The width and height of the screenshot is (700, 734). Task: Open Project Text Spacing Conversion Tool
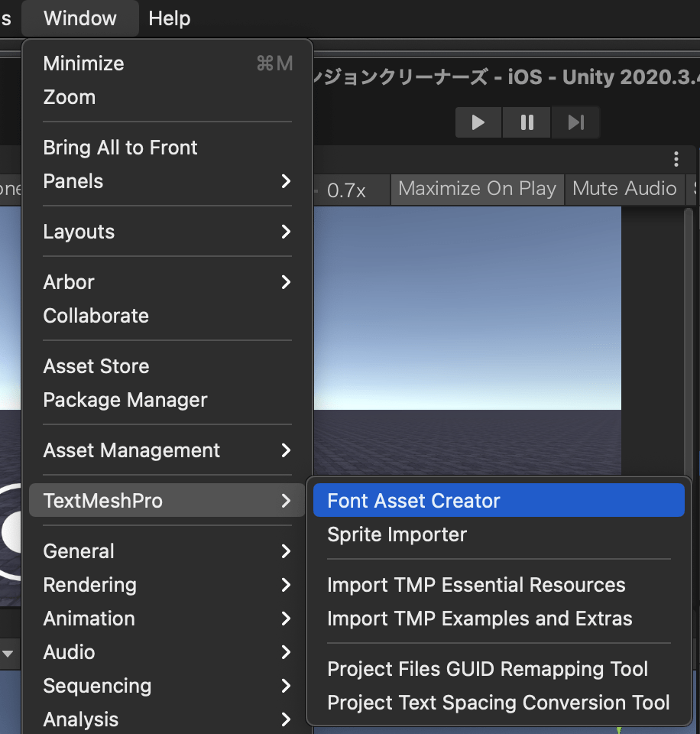(499, 703)
